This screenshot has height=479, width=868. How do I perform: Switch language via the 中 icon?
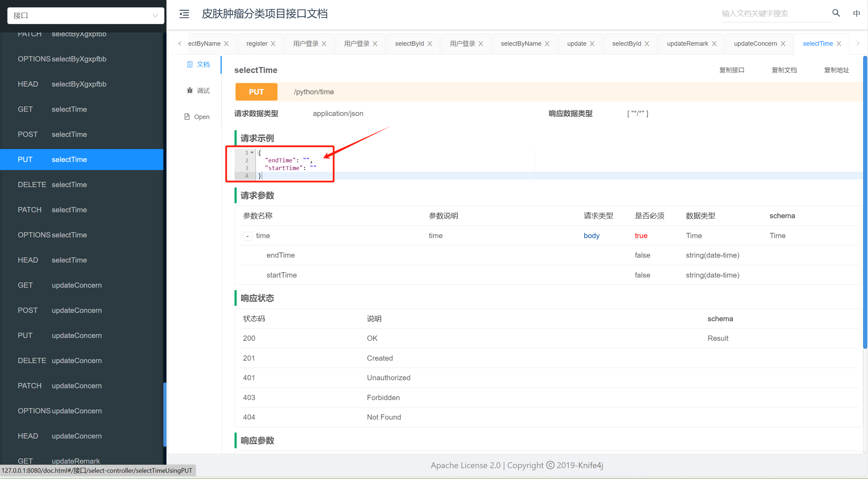[x=856, y=13]
